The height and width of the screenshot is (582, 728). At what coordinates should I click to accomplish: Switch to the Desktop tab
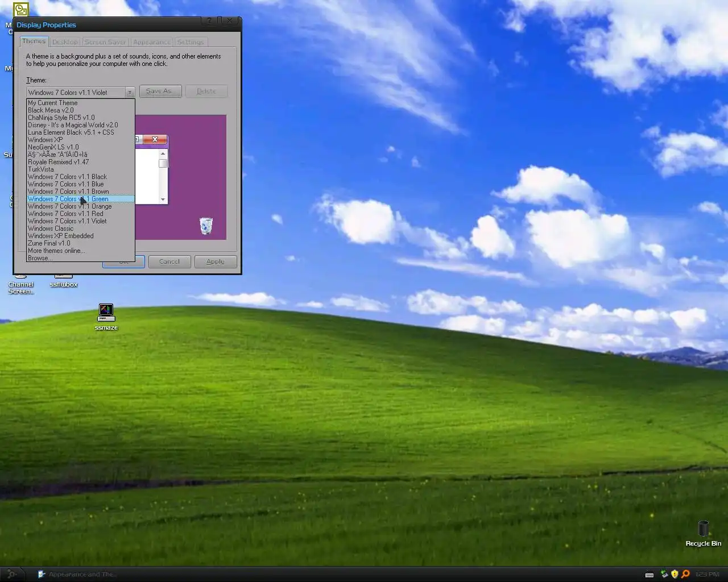pyautogui.click(x=65, y=42)
